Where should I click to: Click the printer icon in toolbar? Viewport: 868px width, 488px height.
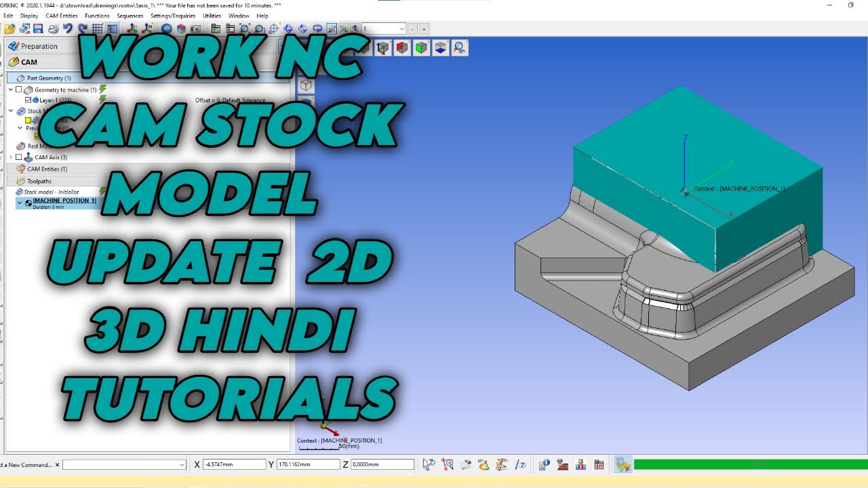[54, 29]
